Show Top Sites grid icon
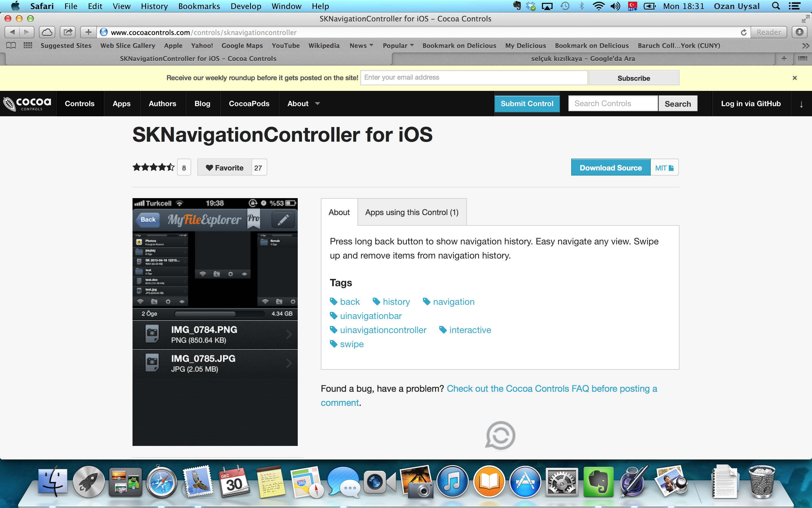812x508 pixels. [28, 45]
